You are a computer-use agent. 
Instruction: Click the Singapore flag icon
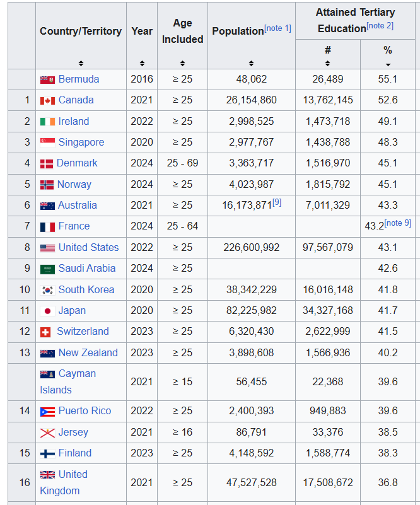tap(47, 142)
